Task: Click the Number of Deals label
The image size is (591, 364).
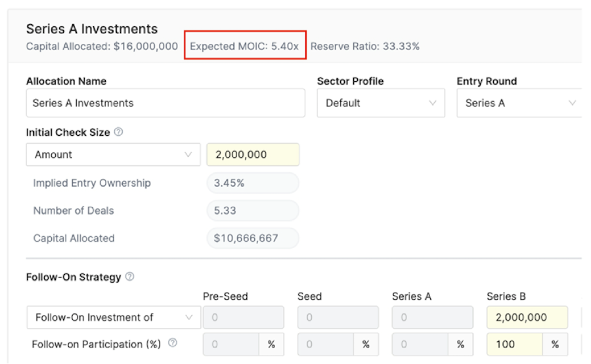Action: click(x=74, y=211)
